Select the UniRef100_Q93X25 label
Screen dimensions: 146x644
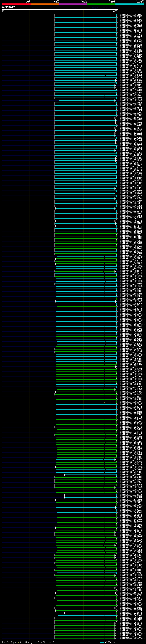(x=131, y=45)
